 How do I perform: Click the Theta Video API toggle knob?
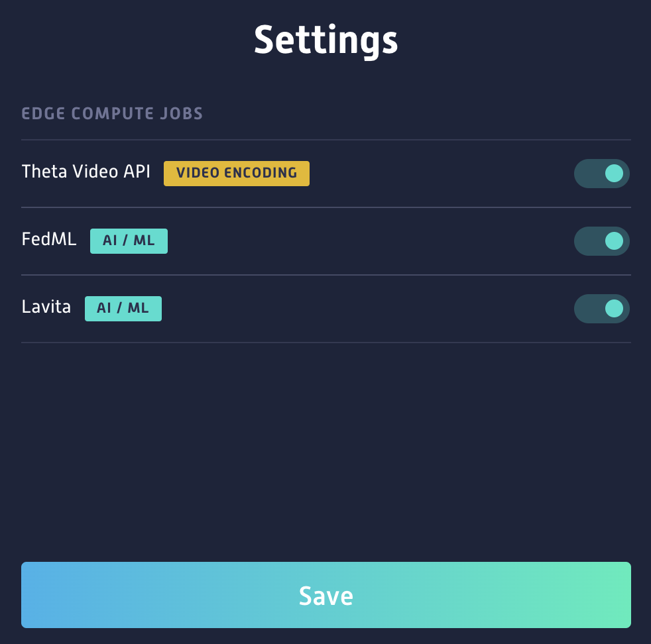613,174
